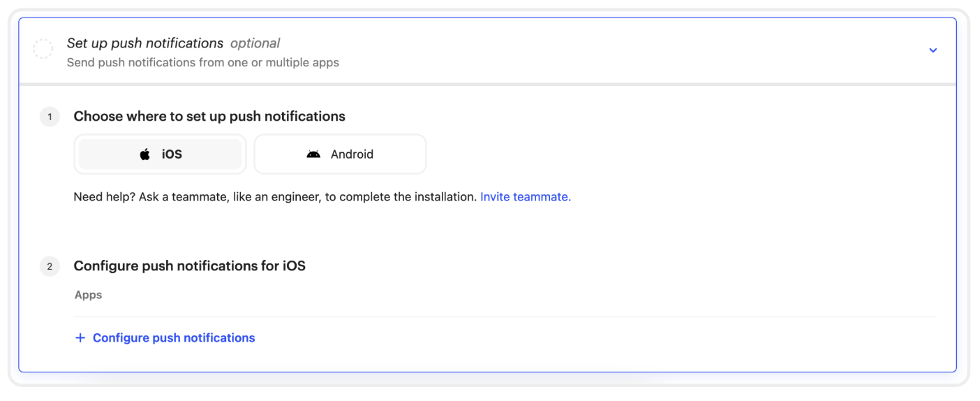Click the Configure push notifications for iOS heading
The height and width of the screenshot is (401, 980).
tap(189, 266)
